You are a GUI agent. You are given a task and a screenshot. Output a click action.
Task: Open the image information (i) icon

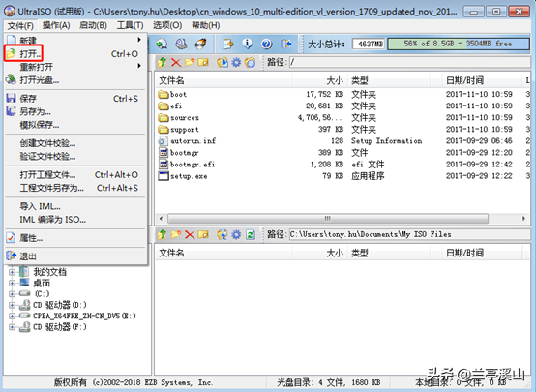(x=248, y=44)
